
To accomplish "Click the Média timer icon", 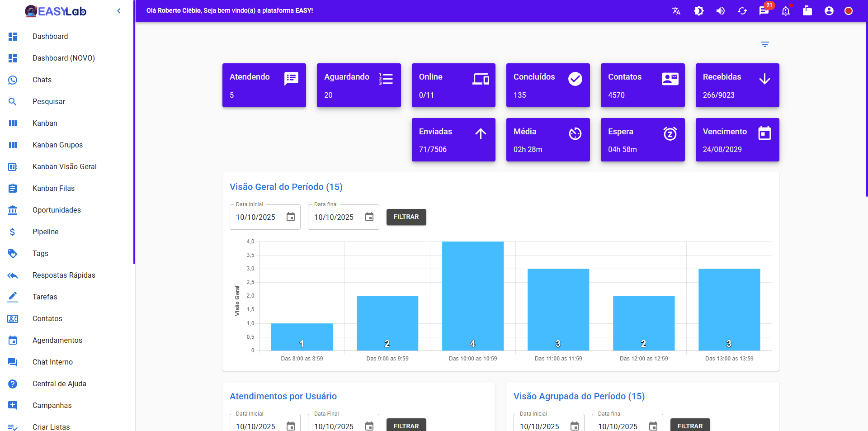I will click(575, 133).
